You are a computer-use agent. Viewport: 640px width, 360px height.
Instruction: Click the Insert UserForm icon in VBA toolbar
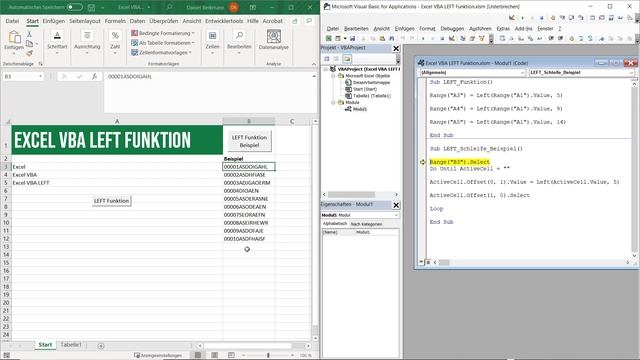coord(338,38)
